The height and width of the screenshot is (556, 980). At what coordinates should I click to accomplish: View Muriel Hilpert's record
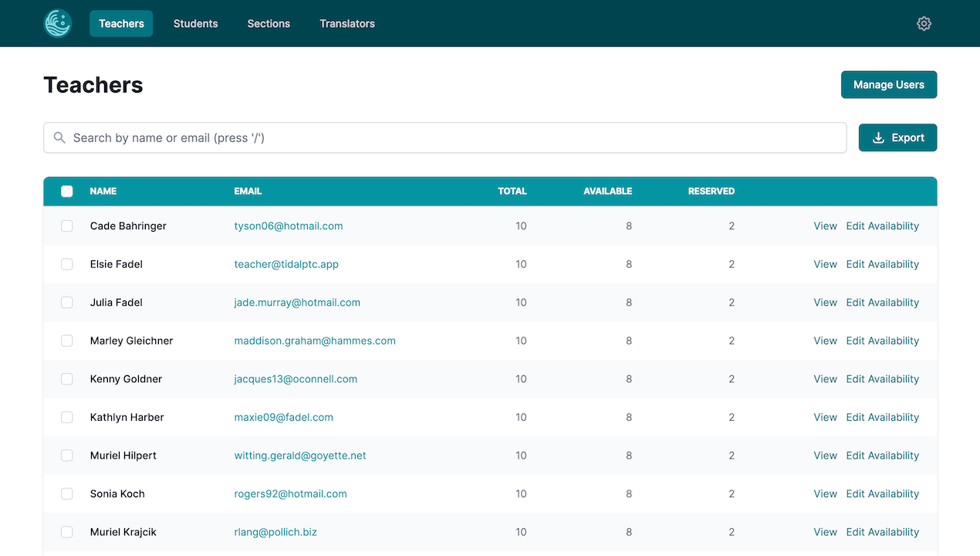pos(825,455)
